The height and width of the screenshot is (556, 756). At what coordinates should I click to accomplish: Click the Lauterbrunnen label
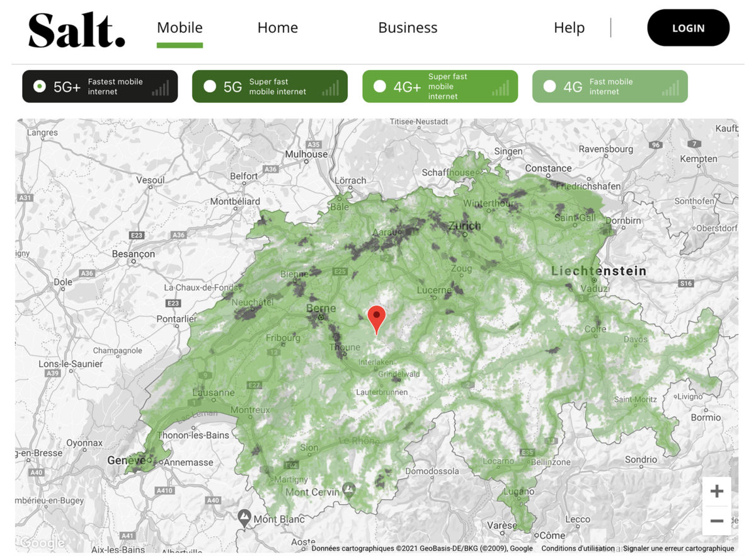tap(382, 391)
